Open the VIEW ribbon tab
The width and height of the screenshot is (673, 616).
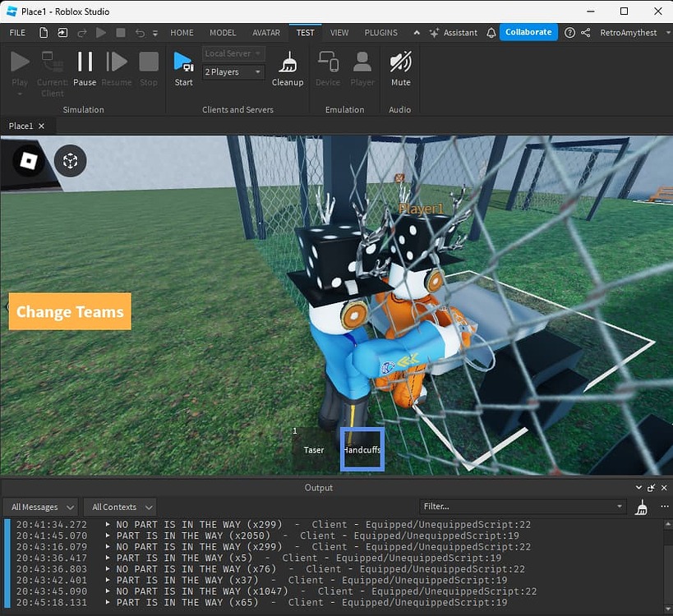coord(339,33)
